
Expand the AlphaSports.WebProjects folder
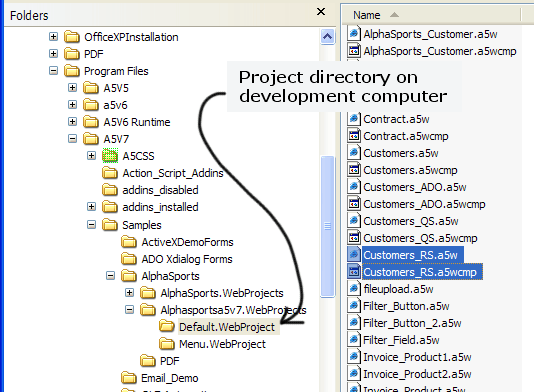click(x=129, y=293)
